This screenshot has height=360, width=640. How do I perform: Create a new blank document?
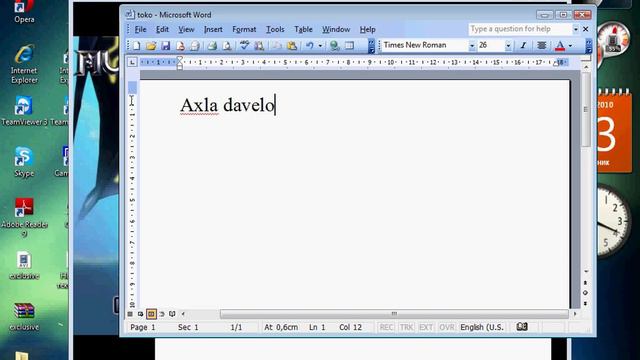pos(136,46)
